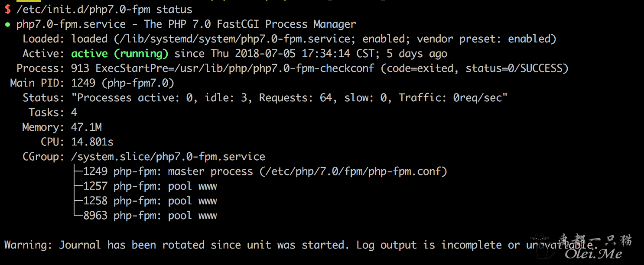Click the CPU time 14.801s
This screenshot has height=265, width=644.
pyautogui.click(x=92, y=142)
